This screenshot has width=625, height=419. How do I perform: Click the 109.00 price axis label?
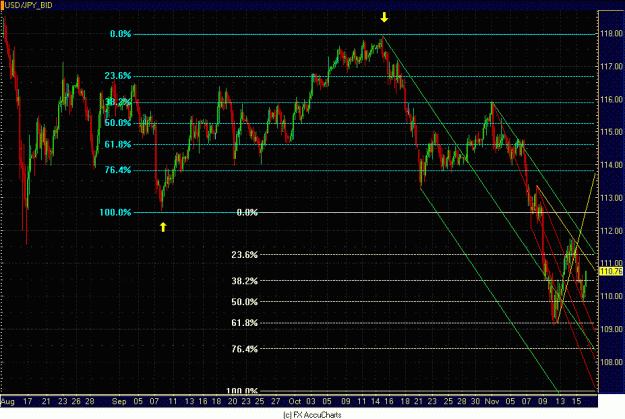[x=611, y=329]
